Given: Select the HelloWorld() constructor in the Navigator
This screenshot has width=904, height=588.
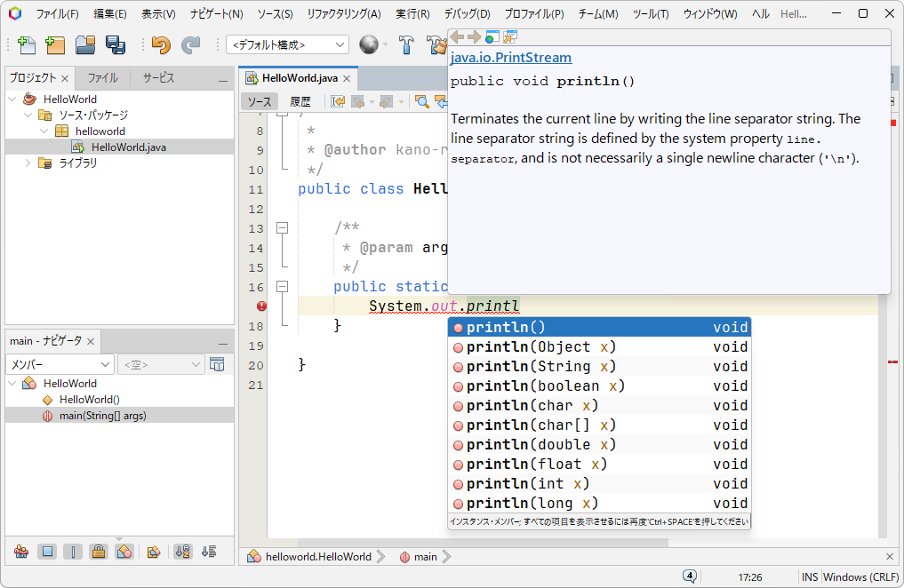Looking at the screenshot, I should [x=90, y=400].
